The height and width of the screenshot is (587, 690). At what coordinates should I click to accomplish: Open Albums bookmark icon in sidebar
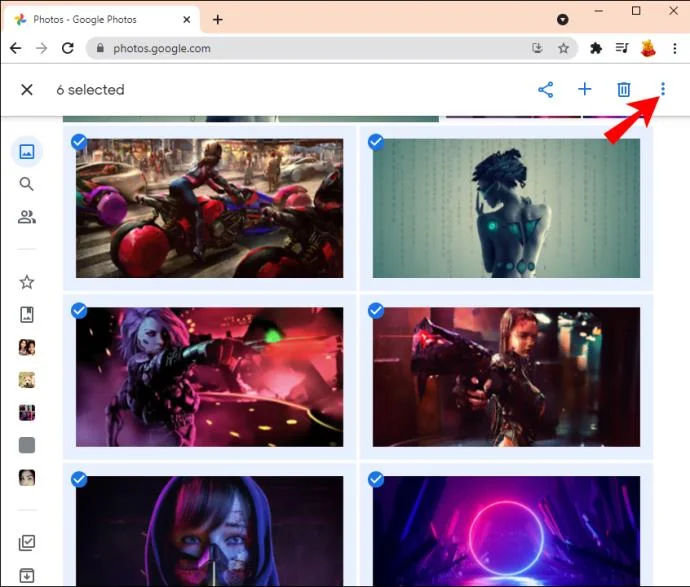27,315
